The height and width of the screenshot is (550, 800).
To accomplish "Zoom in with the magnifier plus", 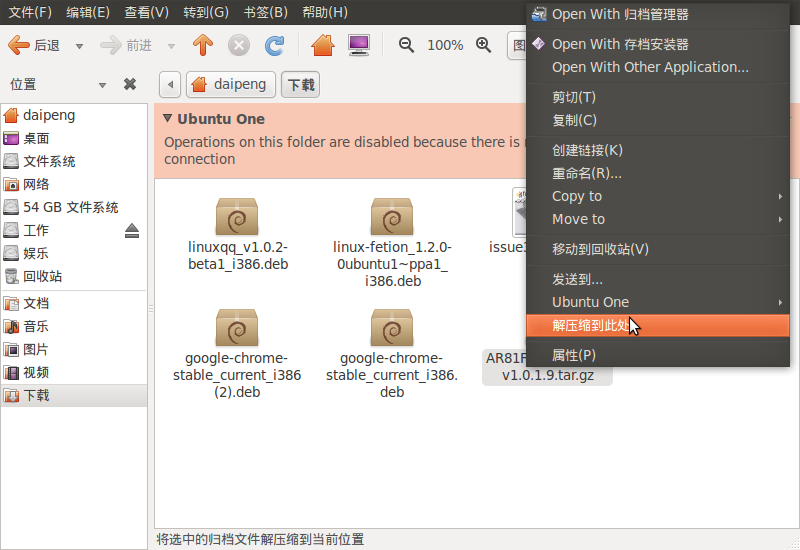I will [x=483, y=45].
